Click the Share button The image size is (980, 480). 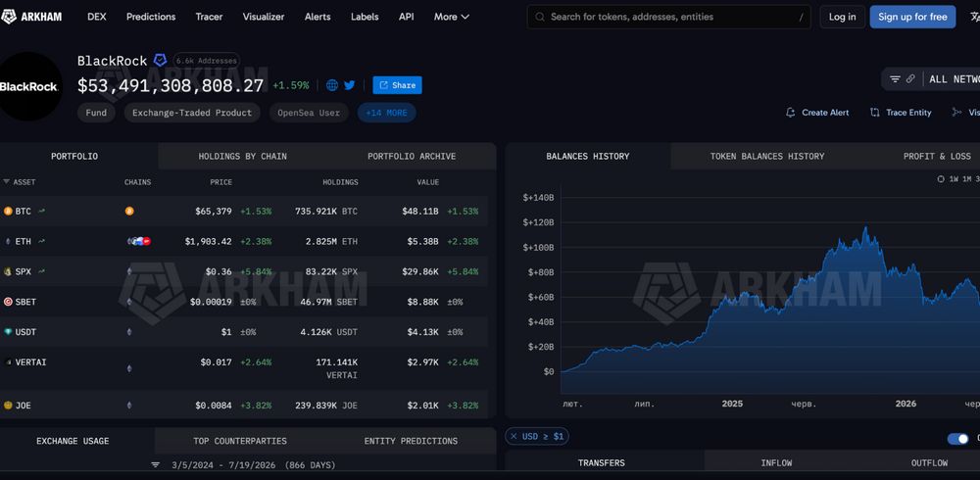pyautogui.click(x=398, y=85)
